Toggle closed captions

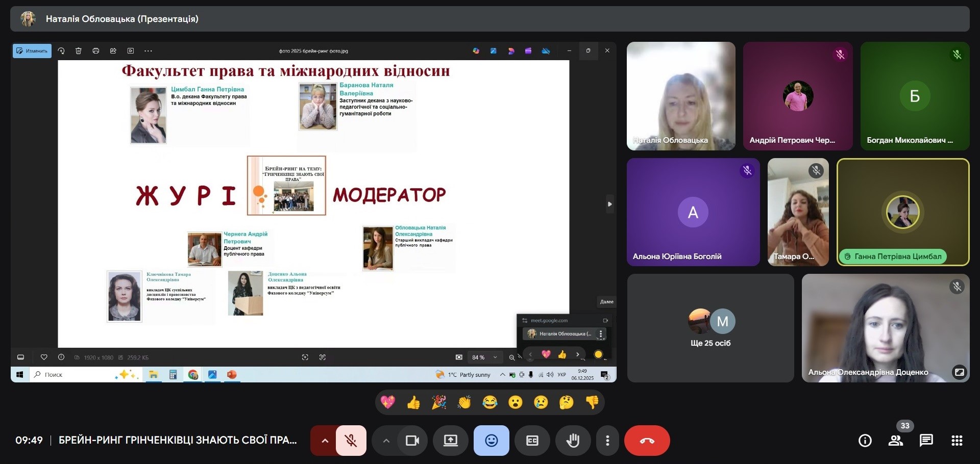tap(532, 441)
